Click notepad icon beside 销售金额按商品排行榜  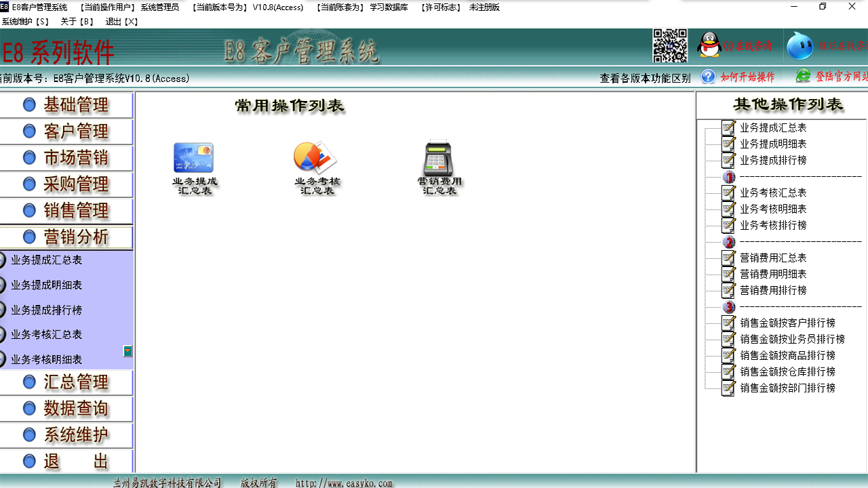tap(728, 355)
